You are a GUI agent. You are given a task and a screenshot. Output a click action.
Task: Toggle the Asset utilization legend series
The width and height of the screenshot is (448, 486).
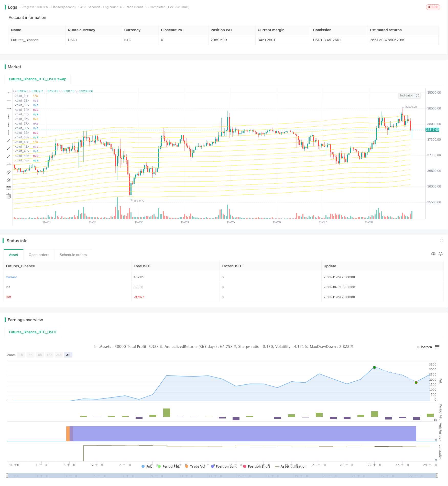[291, 466]
